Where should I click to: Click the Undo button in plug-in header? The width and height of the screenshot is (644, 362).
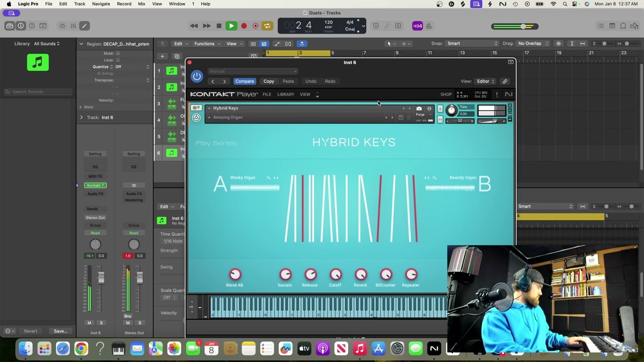[311, 81]
